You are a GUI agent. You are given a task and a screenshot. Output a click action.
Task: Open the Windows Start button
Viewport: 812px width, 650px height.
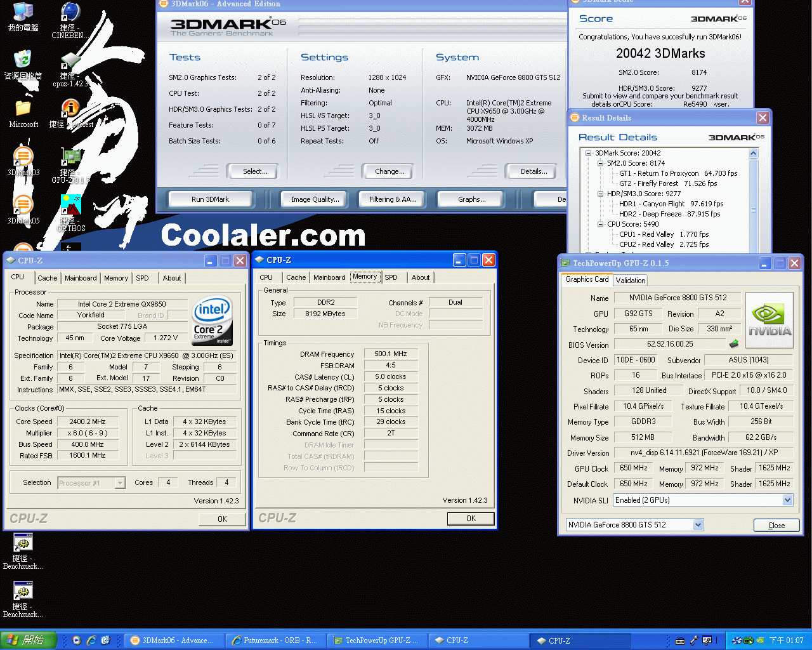tap(29, 640)
